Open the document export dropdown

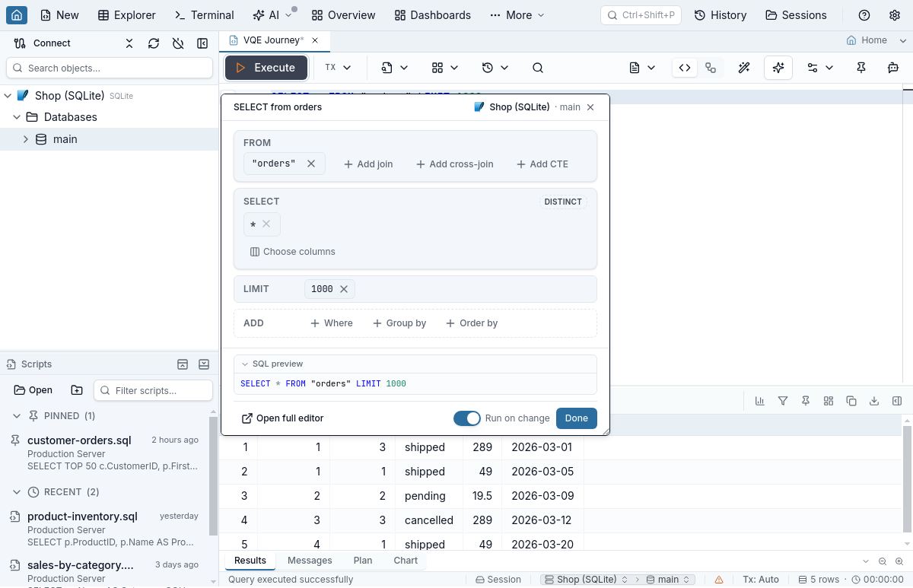pos(643,68)
